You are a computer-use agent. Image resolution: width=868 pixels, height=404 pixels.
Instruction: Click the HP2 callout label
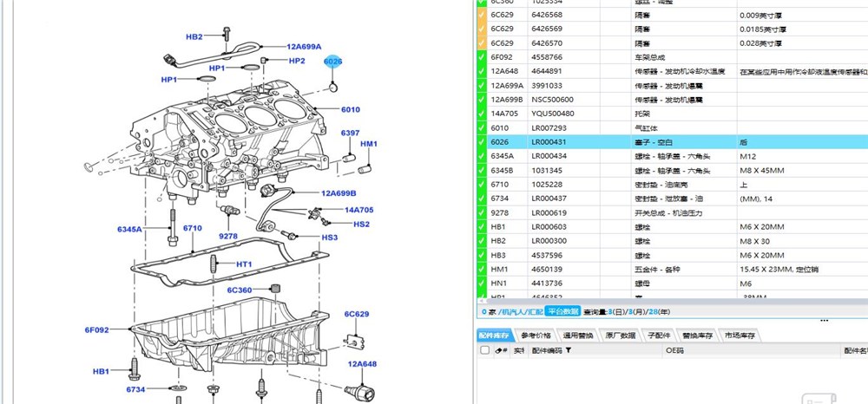coord(297,61)
